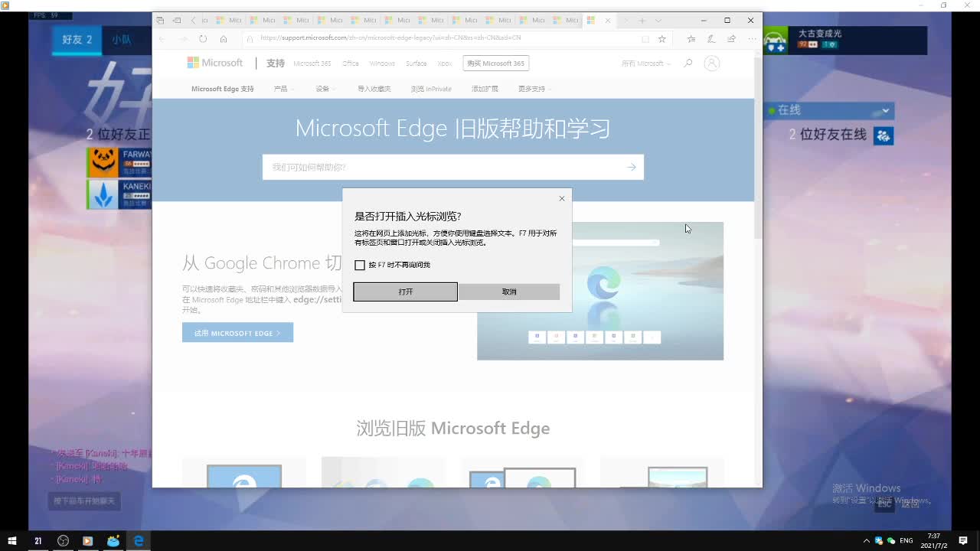
Task: Click the Edge refresh icon
Action: 203,39
